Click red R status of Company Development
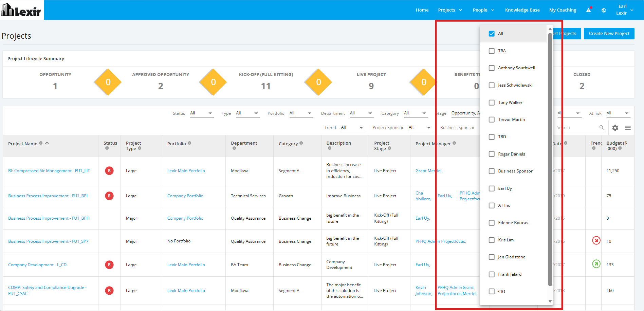 click(109, 265)
